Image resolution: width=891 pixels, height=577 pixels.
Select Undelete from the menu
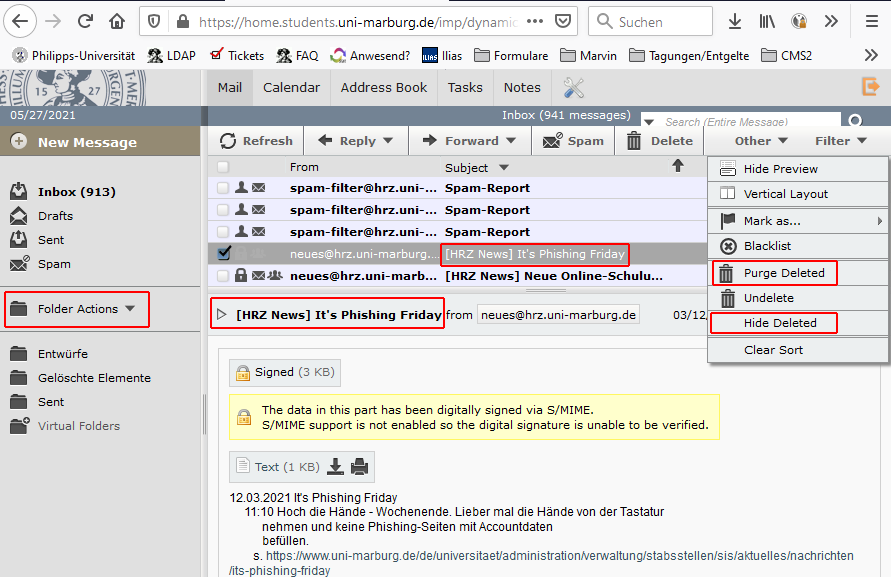click(798, 298)
